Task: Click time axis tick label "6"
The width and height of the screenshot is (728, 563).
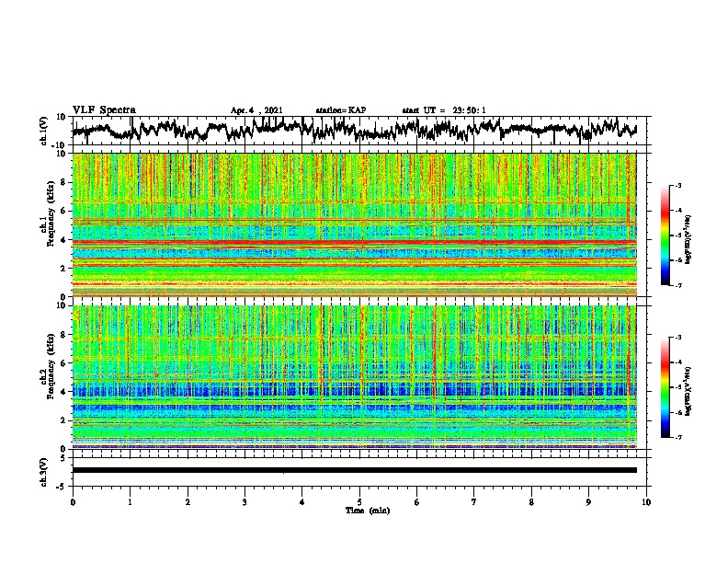Action: pyautogui.click(x=417, y=502)
